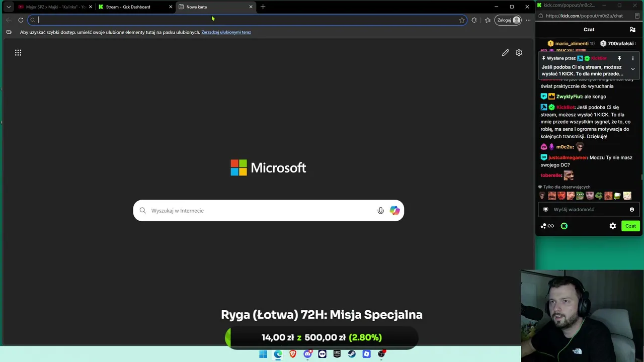Click the Wyślij wiadomość chat input
This screenshot has height=362, width=644.
click(x=589, y=210)
